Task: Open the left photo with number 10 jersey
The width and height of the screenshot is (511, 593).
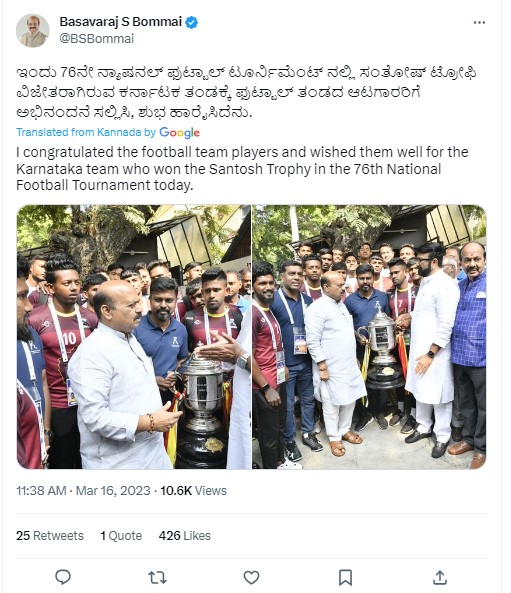Action: coord(134,337)
